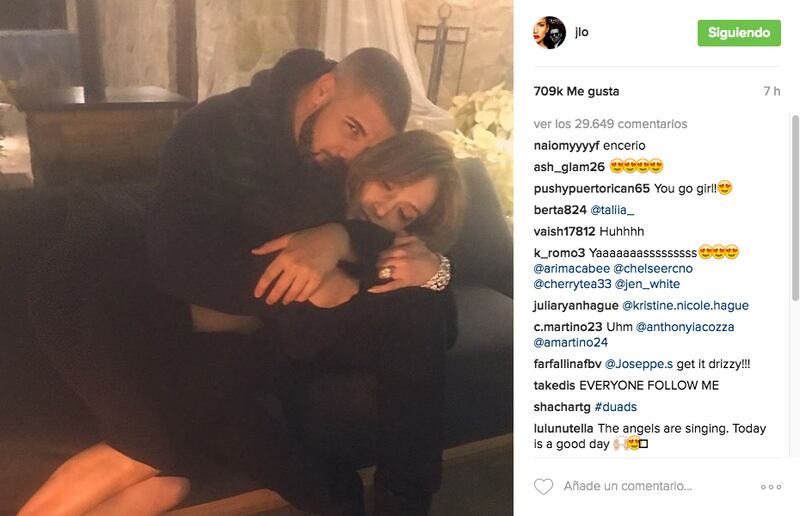The height and width of the screenshot is (516, 800).
Task: Click the comments scrollbar thumb
Action: [x=795, y=208]
